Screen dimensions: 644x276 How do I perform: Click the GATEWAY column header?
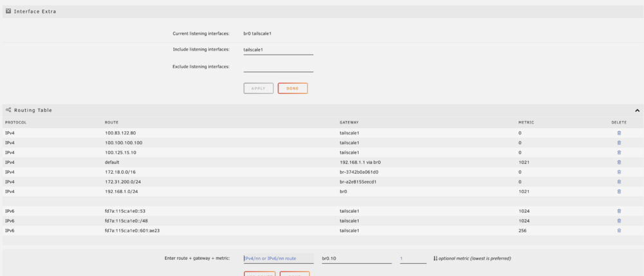pos(349,123)
